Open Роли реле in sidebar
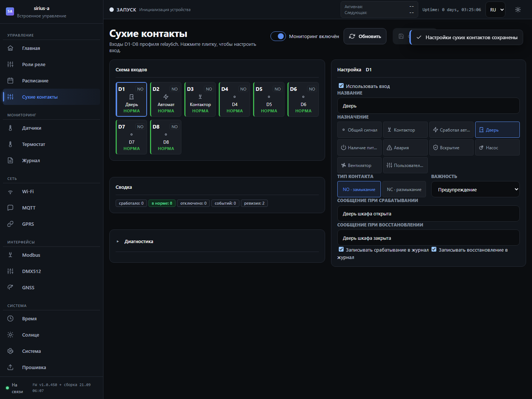532x399 pixels. [x=52, y=64]
